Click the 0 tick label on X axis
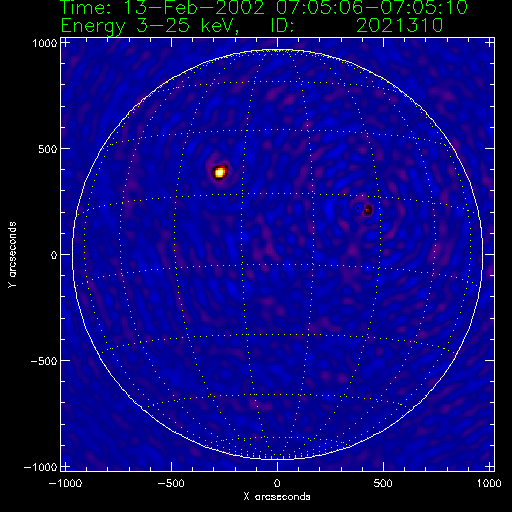 coord(277,483)
